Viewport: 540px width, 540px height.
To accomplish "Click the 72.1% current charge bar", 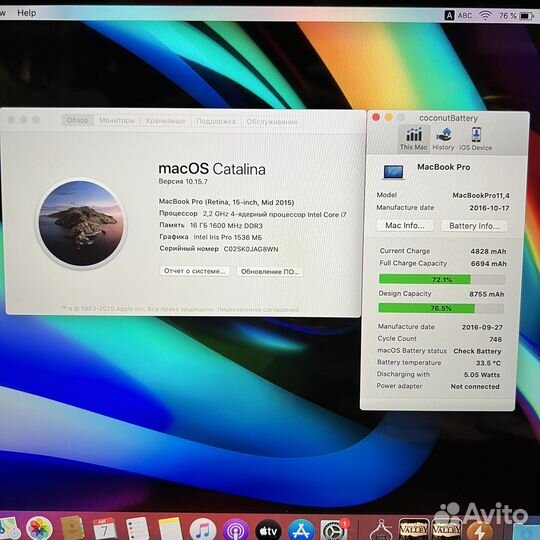I will tap(442, 279).
